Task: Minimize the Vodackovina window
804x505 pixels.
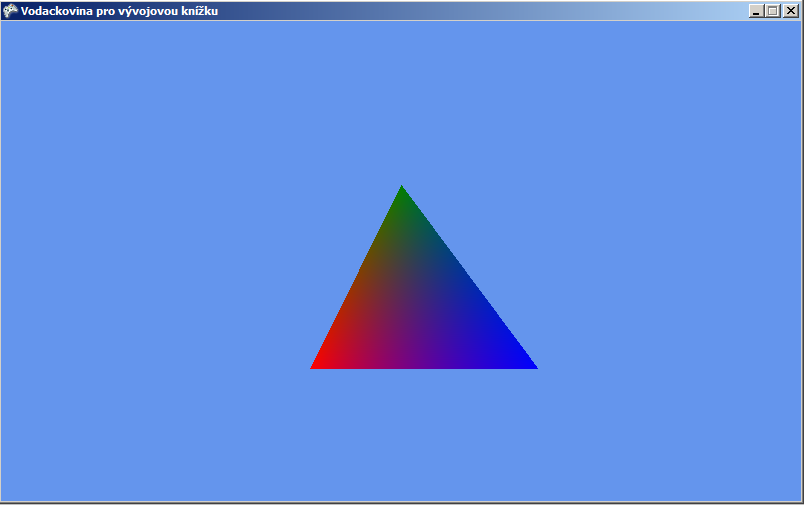Action: pos(756,11)
